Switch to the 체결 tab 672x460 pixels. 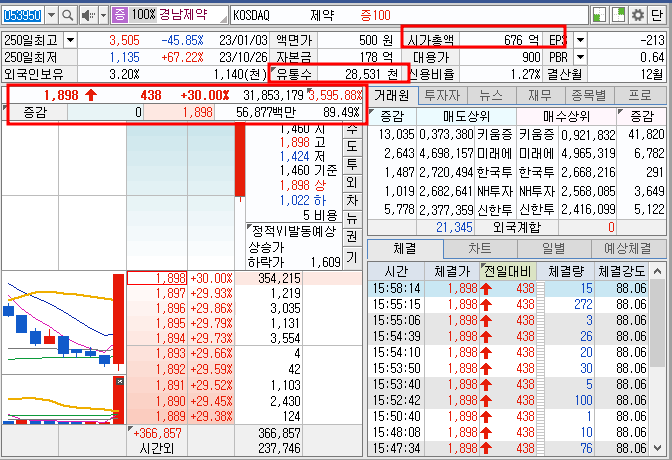click(x=405, y=248)
